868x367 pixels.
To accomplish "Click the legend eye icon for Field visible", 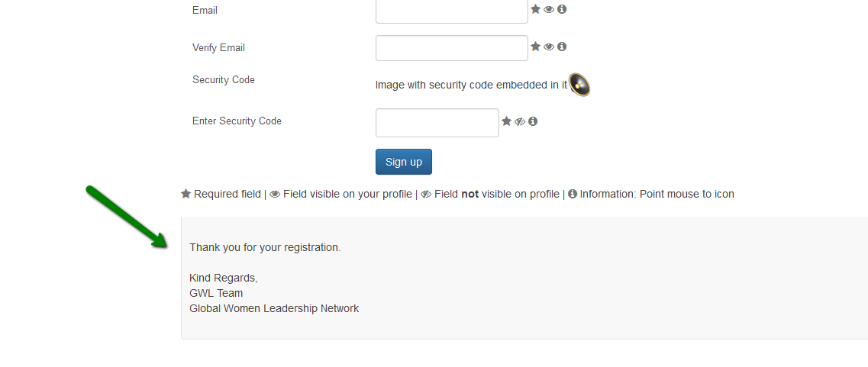I will pyautogui.click(x=275, y=195).
